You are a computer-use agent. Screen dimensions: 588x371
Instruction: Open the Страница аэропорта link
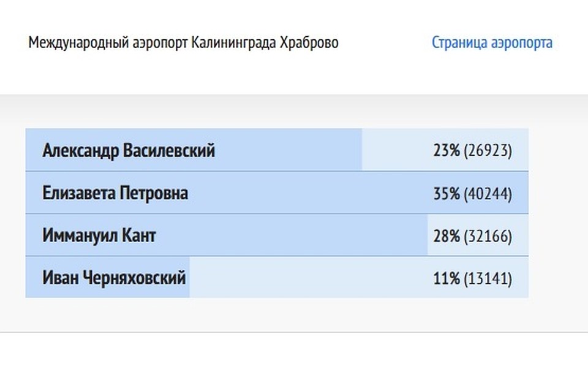tap(492, 42)
